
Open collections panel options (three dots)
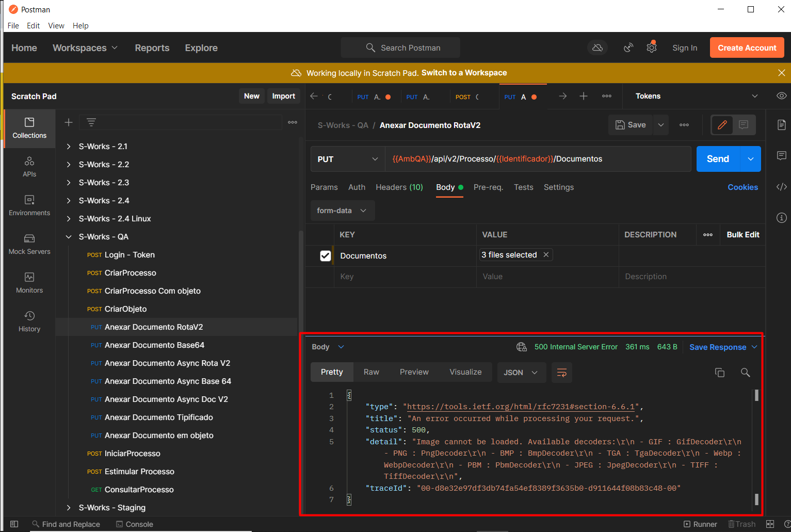click(293, 122)
